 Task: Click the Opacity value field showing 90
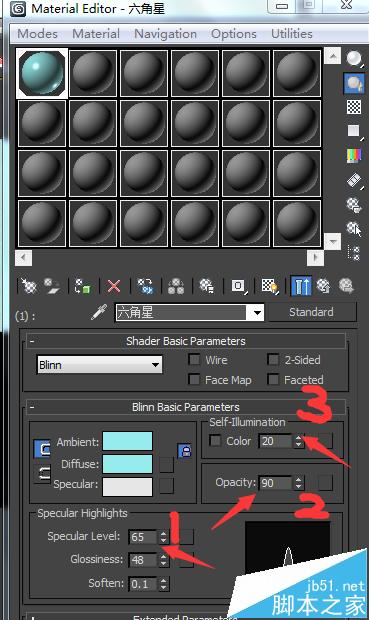[276, 483]
